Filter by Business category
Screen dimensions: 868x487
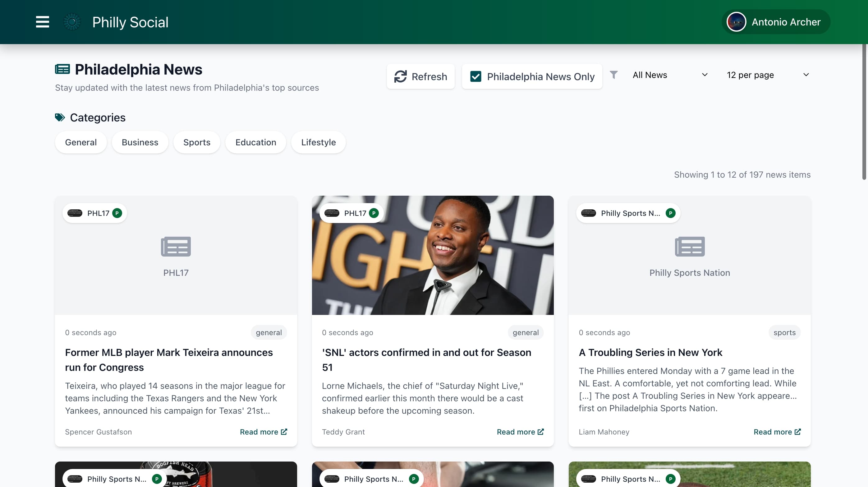(140, 143)
